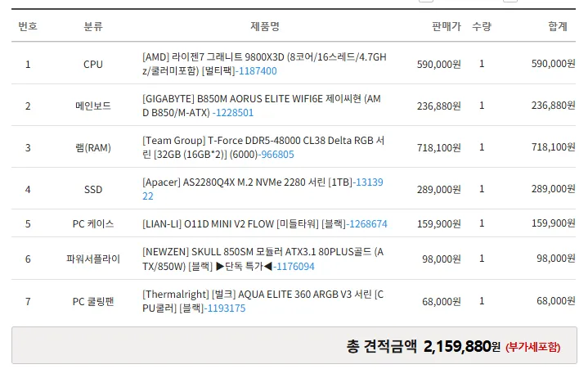Click product code 966805 for T-Force RAM
Image resolution: width=588 pixels, height=378 pixels.
(x=277, y=155)
